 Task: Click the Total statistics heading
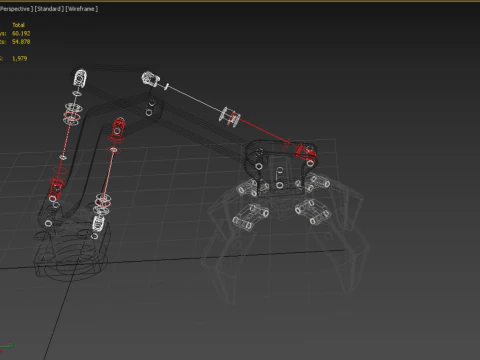click(18, 25)
